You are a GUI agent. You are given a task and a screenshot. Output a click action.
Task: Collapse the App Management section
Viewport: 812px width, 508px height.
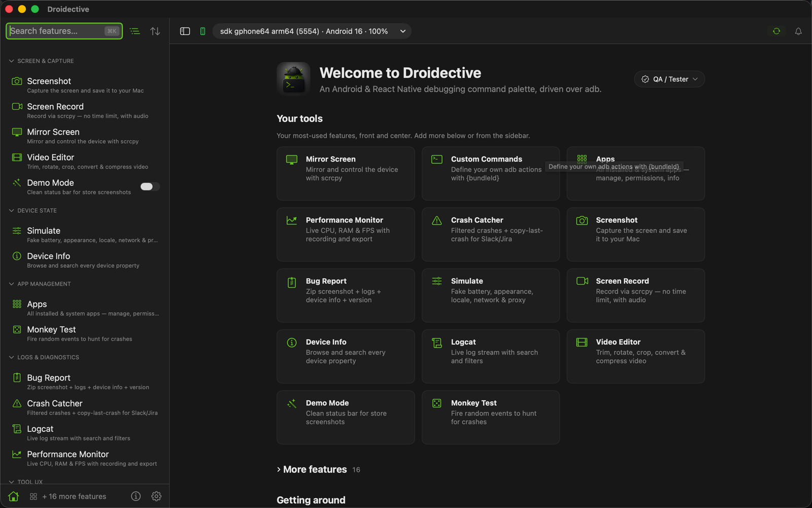(x=40, y=284)
